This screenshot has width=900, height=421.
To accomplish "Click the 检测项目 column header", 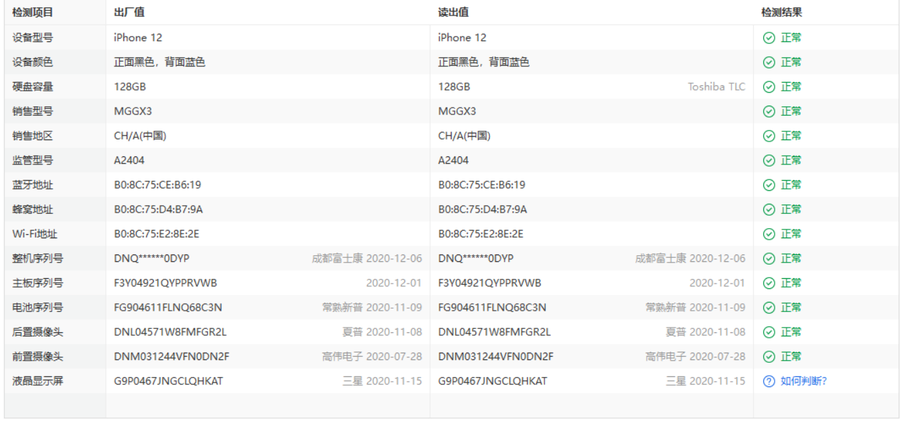I will 33,13.
